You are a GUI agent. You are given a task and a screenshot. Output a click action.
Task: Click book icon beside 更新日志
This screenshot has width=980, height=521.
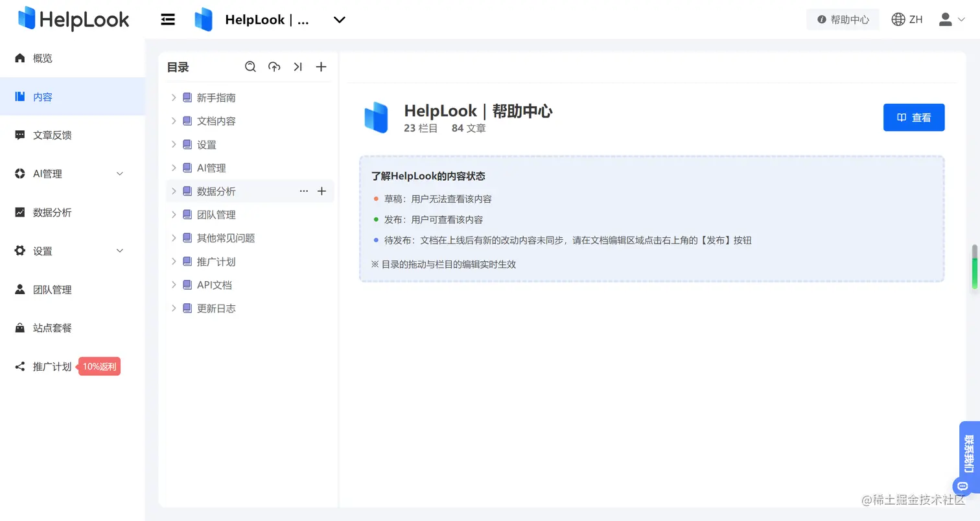coord(187,308)
